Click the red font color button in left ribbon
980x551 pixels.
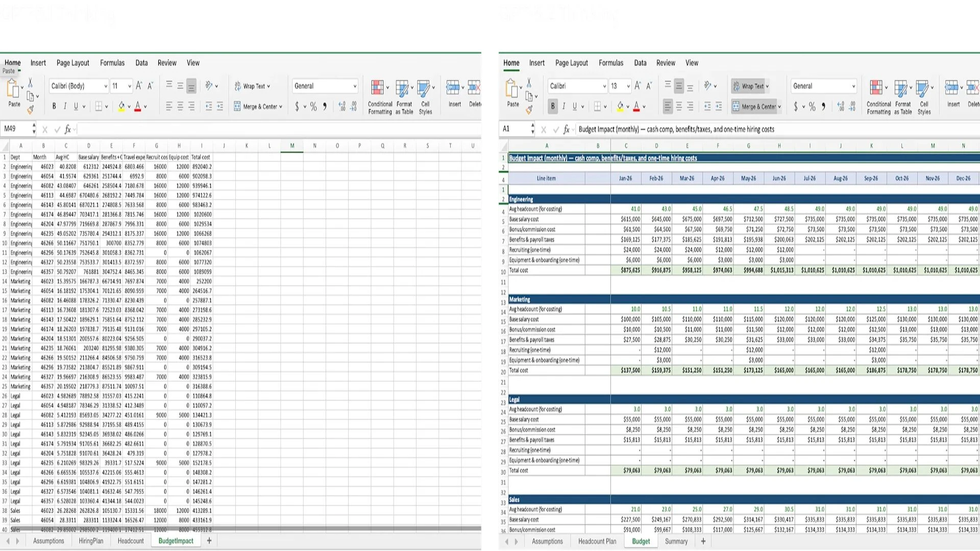[x=137, y=107]
